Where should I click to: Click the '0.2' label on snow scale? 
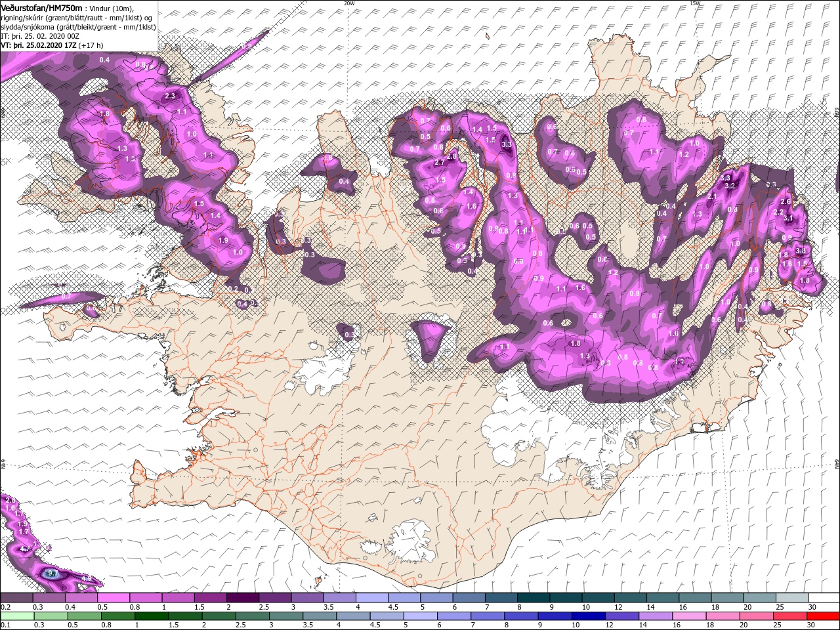point(5,607)
